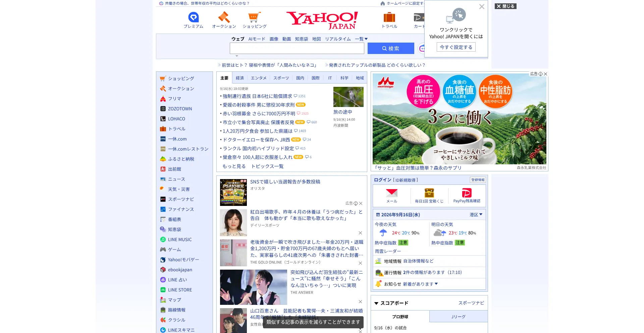The width and height of the screenshot is (644, 333).
Task: Open 一休.comレストラン in the sidebar
Action: click(x=188, y=149)
